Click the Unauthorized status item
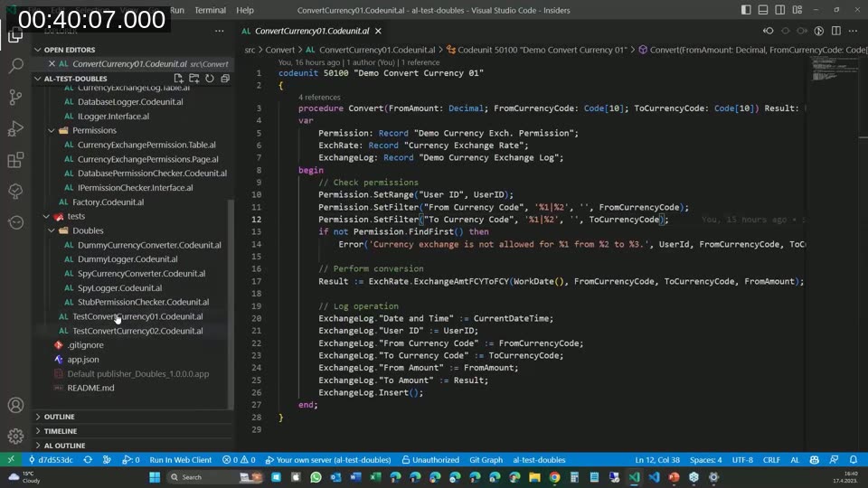Viewport: 868px width, 488px height. point(430,460)
